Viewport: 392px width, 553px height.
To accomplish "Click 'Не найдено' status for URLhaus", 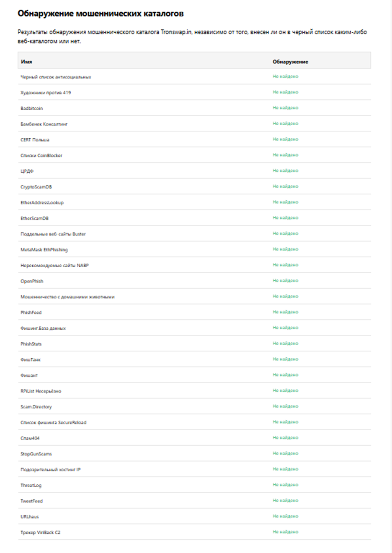I will (285, 516).
